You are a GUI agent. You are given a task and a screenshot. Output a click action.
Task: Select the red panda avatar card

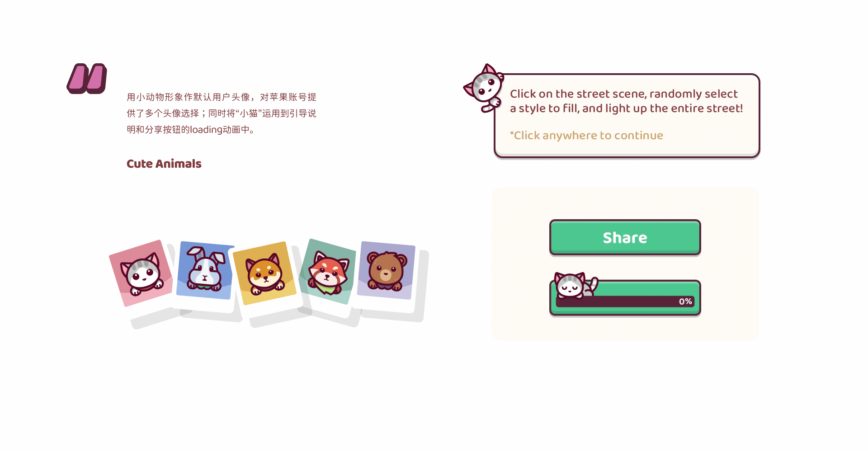[327, 271]
